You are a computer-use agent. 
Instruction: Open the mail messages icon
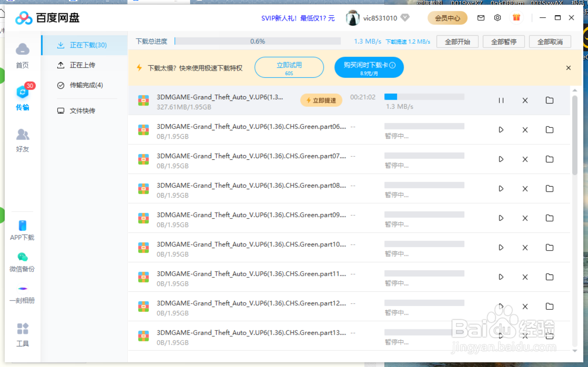pos(481,18)
